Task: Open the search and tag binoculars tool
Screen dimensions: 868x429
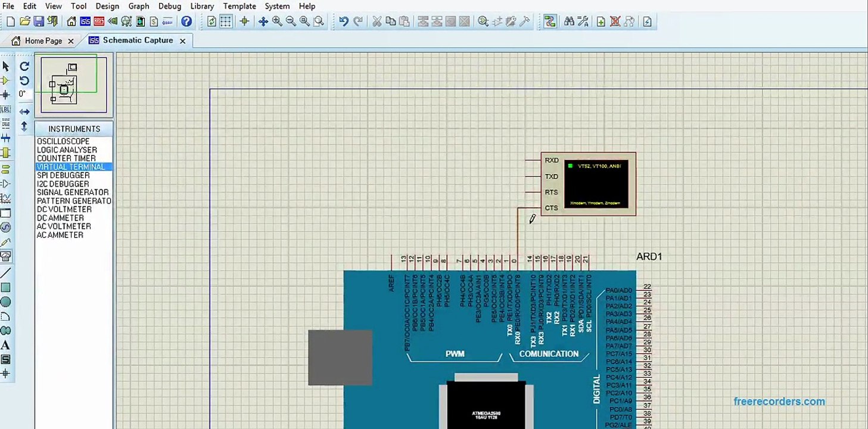Action: 569,21
